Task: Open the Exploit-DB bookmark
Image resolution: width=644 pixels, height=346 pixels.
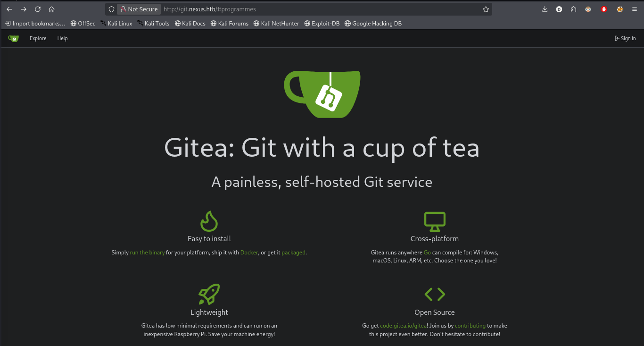Action: [x=322, y=23]
